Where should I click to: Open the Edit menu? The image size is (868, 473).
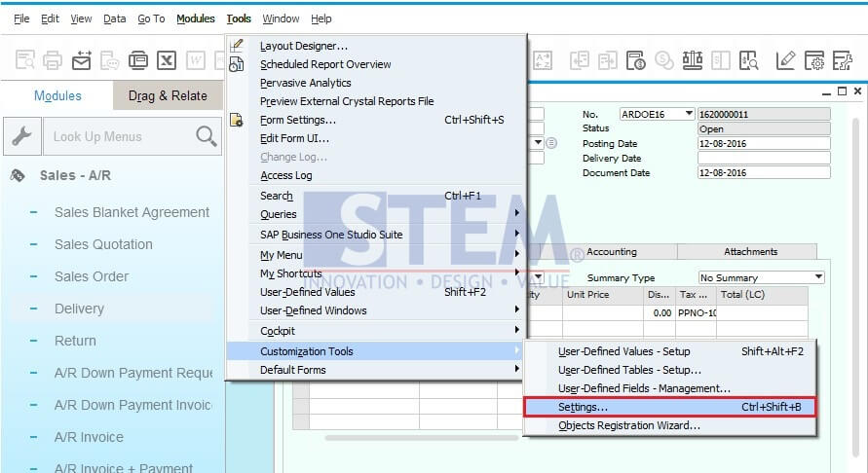(50, 18)
